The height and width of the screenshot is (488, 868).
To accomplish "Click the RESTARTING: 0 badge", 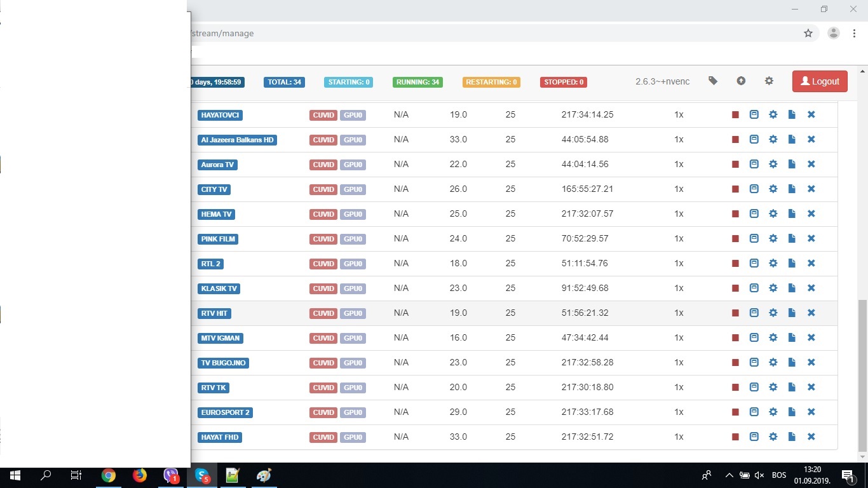I will coord(491,82).
